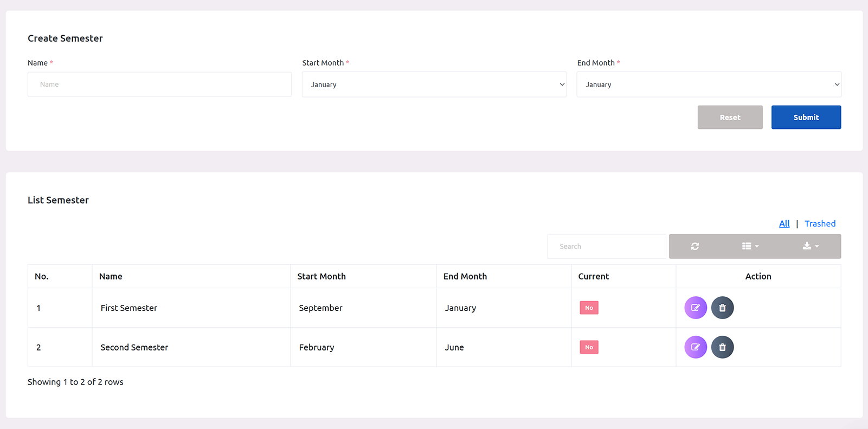Edit the Second Semester row
Viewport: 868px width, 429px height.
(x=696, y=347)
